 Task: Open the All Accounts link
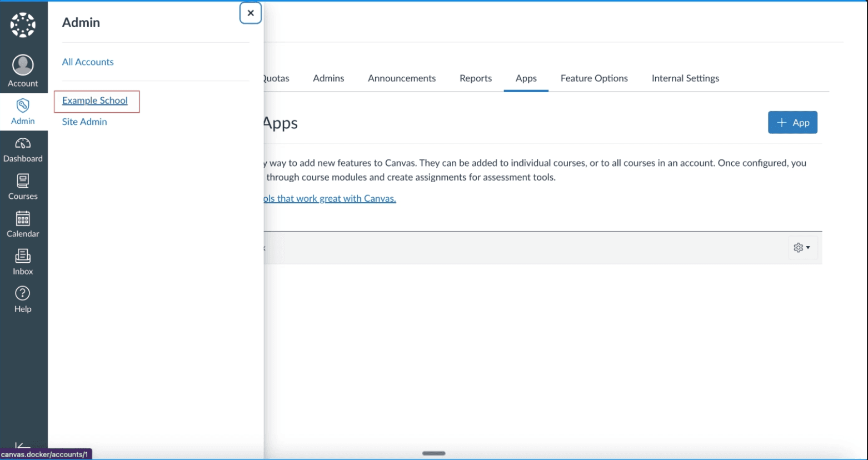tap(88, 62)
